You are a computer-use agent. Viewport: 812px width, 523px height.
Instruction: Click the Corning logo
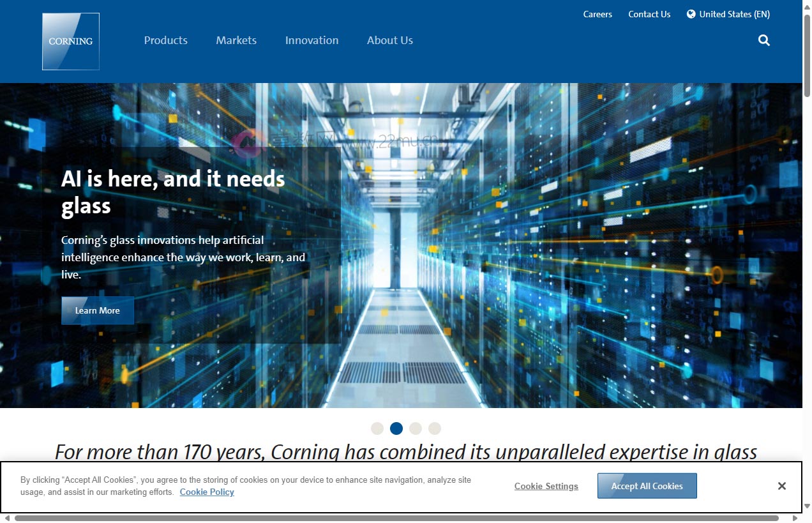(71, 42)
